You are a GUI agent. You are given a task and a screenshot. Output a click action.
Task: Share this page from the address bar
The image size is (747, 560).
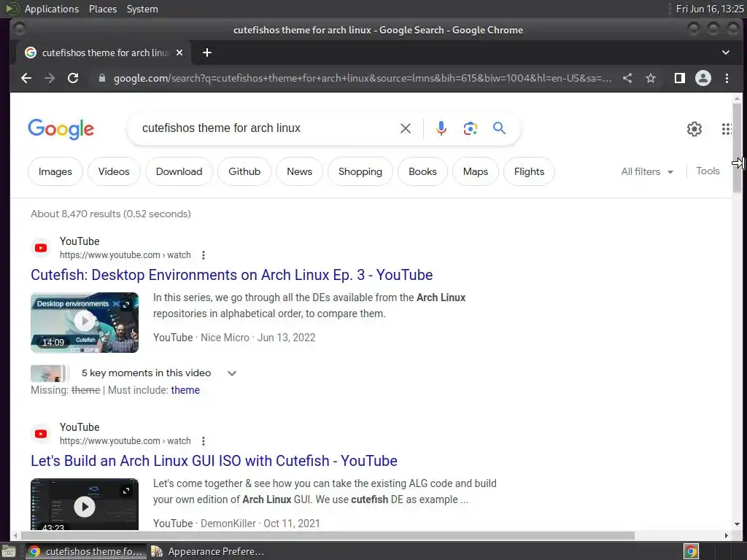[x=627, y=78]
